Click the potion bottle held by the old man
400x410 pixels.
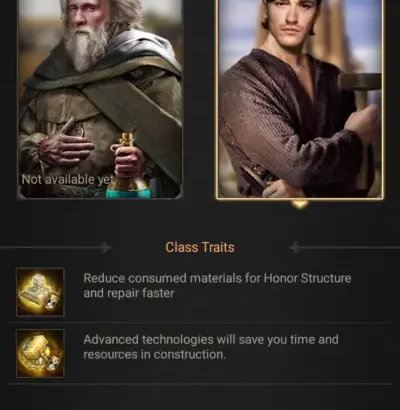130,167
